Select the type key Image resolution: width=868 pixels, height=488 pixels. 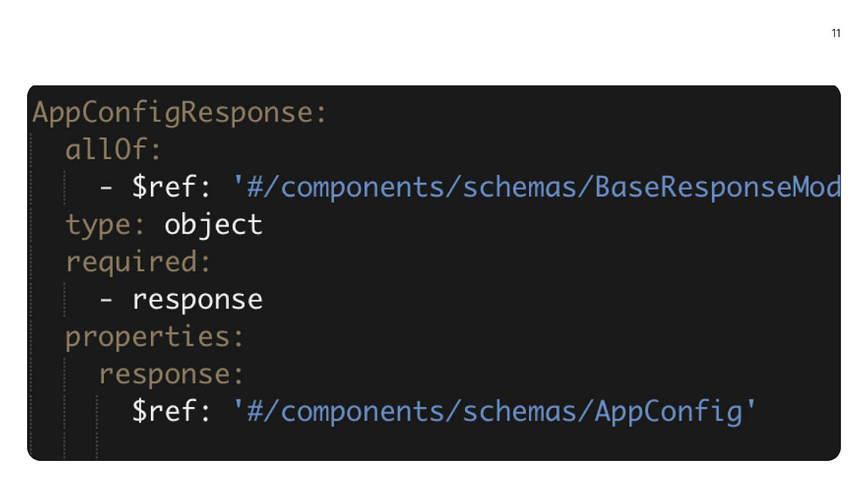(98, 224)
